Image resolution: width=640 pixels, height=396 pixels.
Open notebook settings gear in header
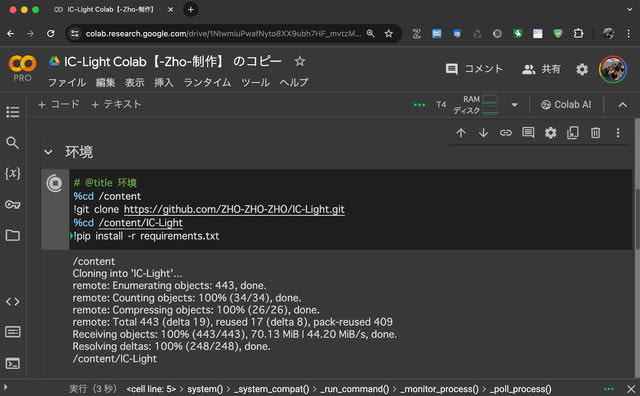click(582, 69)
